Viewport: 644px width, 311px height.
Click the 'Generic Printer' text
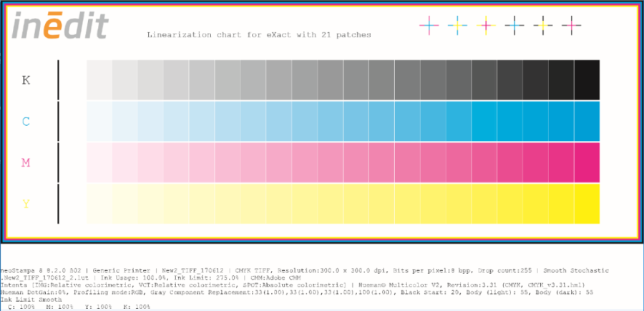pyautogui.click(x=121, y=271)
